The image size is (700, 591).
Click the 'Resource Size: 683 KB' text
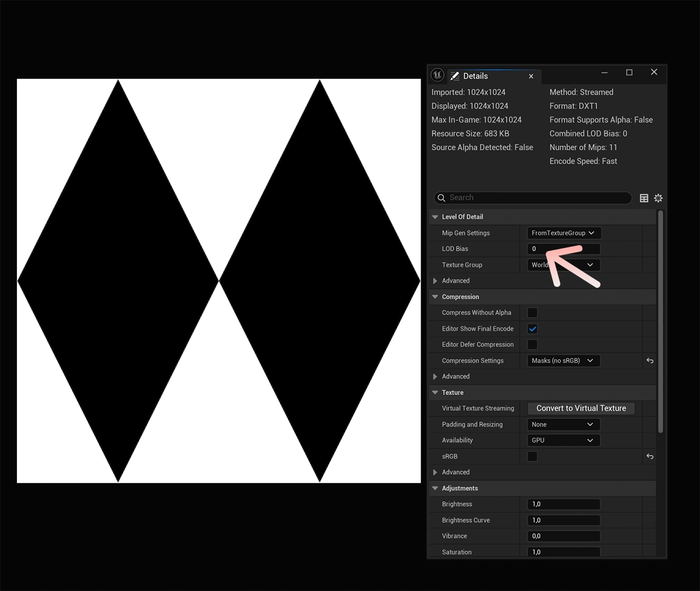click(x=470, y=134)
